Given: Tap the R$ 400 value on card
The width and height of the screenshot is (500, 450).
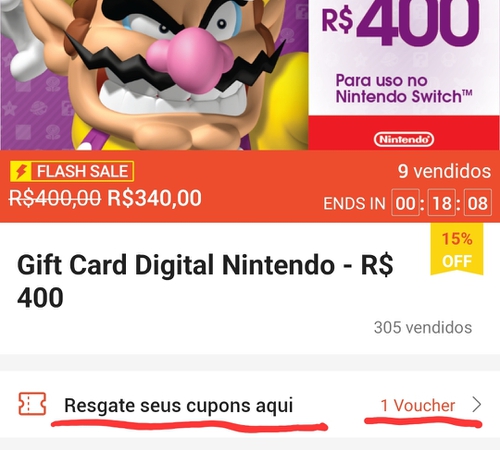Looking at the screenshot, I should click(401, 23).
